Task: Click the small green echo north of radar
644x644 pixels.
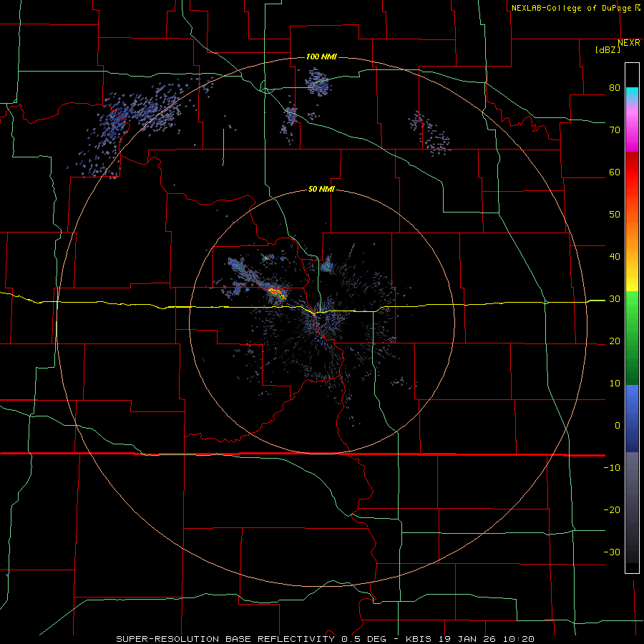Action: click(327, 265)
